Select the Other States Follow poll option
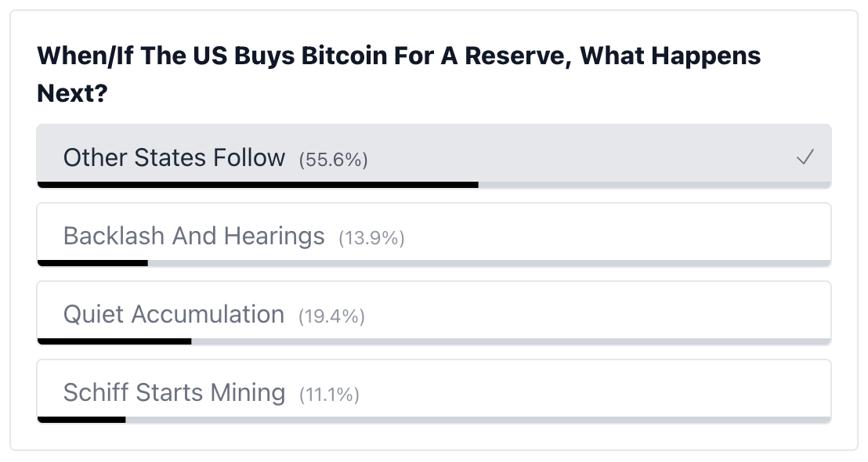 tap(434, 157)
